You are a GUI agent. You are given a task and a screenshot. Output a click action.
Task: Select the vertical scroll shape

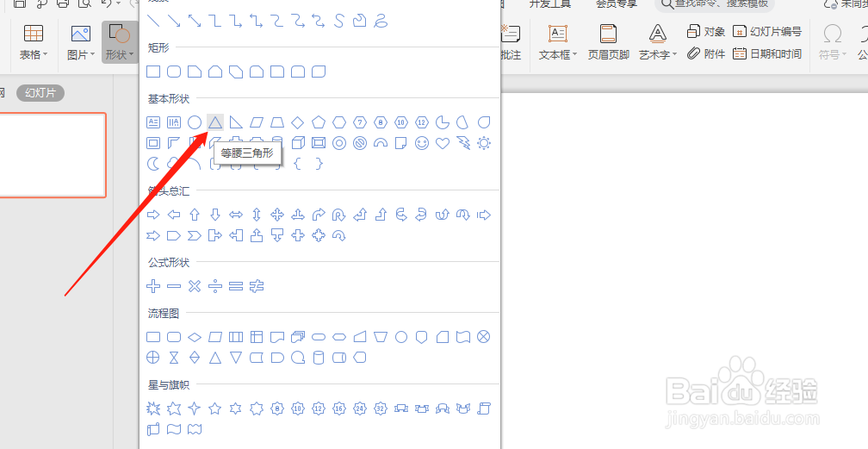484,408
